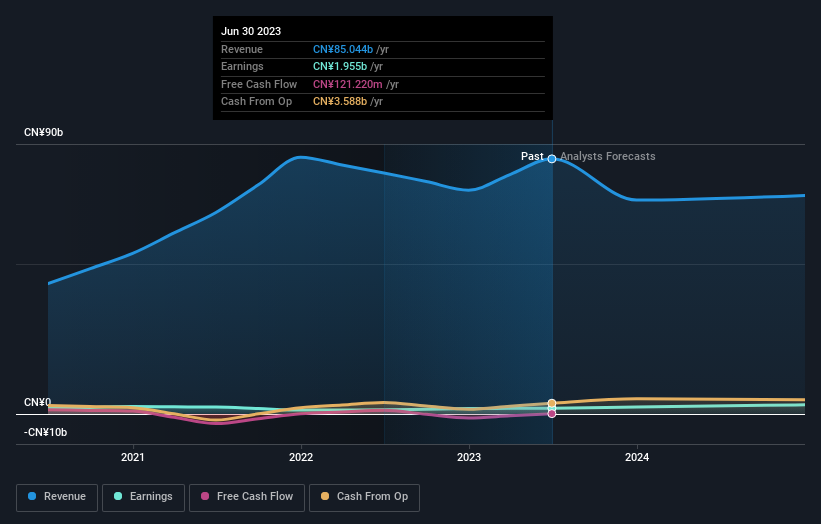Select the Free Cash Flow pink data point

552,414
